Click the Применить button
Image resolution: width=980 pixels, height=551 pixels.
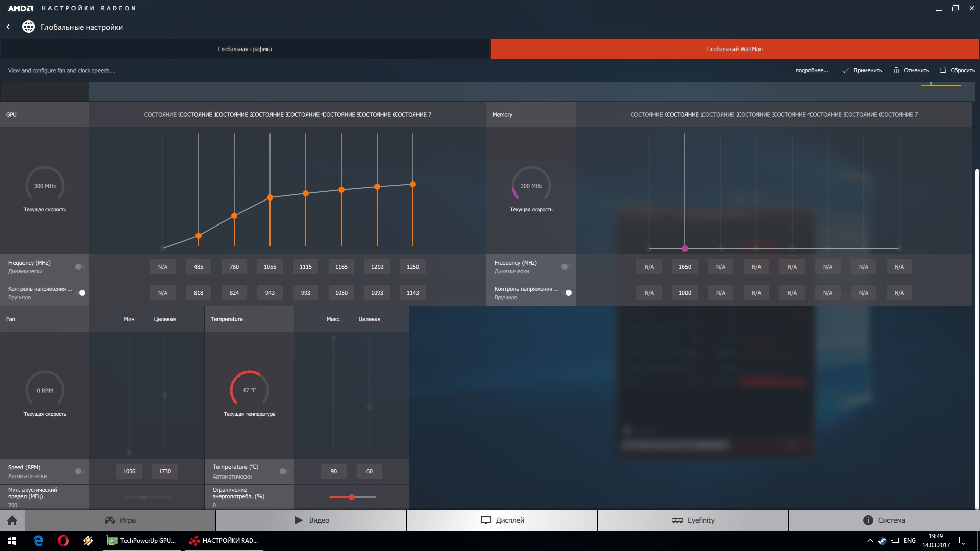coord(862,70)
